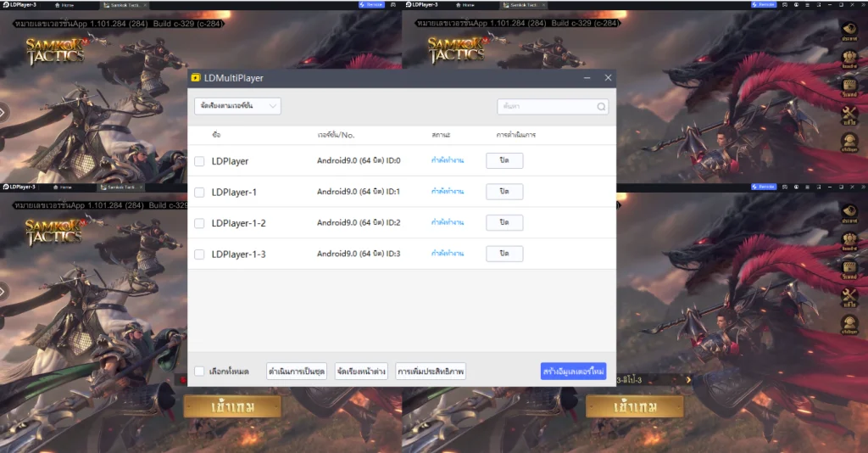Click the optimize performance button at dialog bottom
This screenshot has height=453, width=868.
(431, 371)
